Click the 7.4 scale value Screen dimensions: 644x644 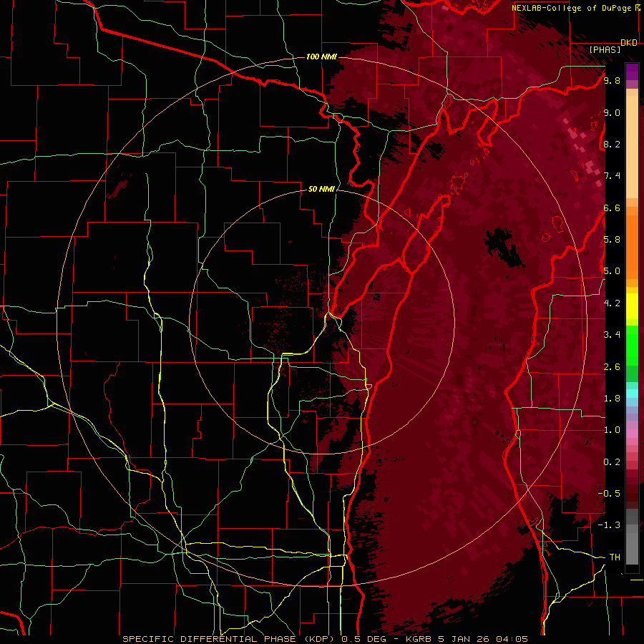pyautogui.click(x=612, y=176)
